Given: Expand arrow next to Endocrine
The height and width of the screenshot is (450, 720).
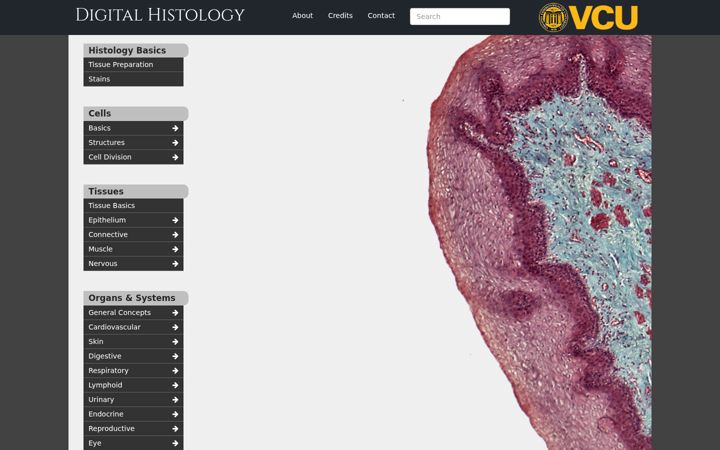Looking at the screenshot, I should point(175,414).
